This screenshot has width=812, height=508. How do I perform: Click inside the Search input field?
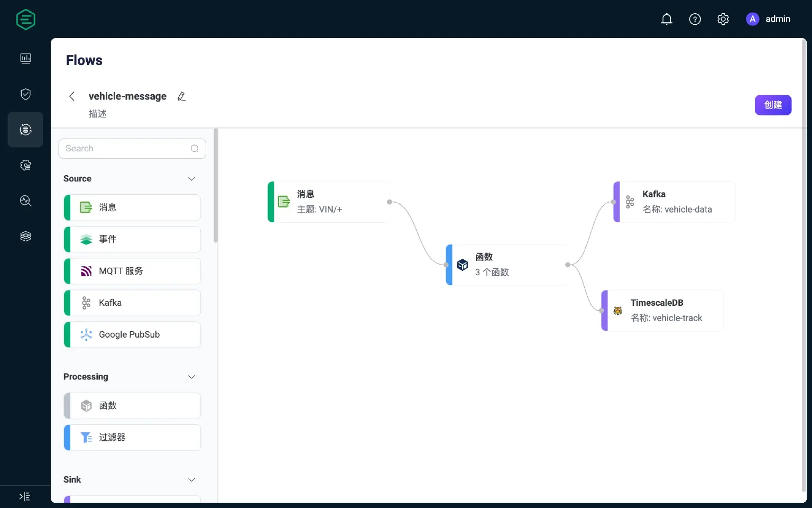point(127,148)
